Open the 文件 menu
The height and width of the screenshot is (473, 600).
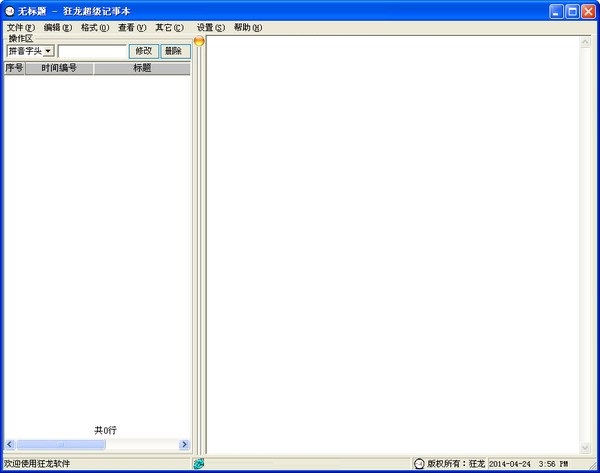(x=20, y=28)
